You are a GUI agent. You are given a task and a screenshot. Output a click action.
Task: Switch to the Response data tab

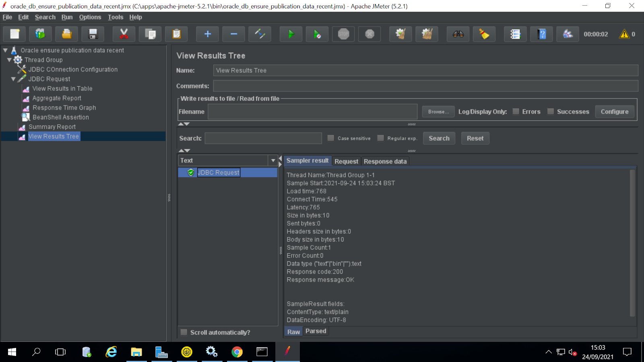[385, 161]
